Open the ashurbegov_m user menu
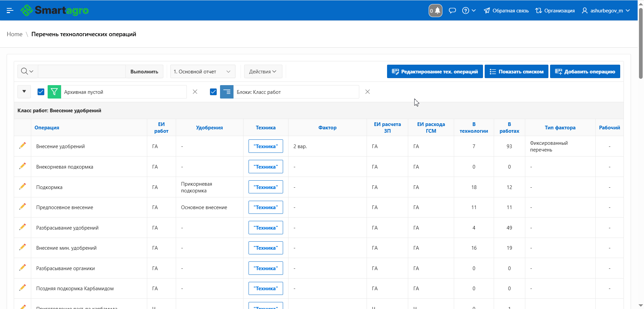 click(x=606, y=10)
